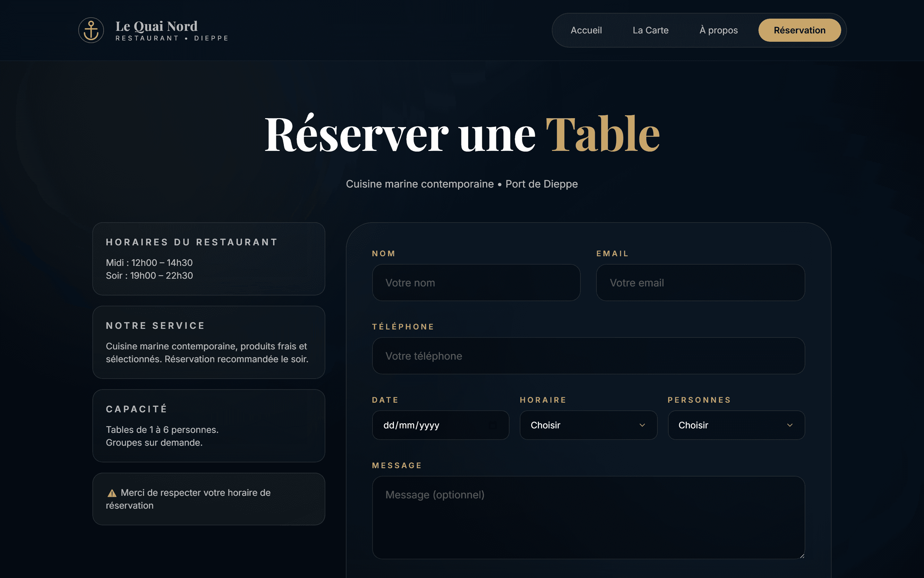
Task: Click the Horaire field label
Action: pyautogui.click(x=543, y=400)
